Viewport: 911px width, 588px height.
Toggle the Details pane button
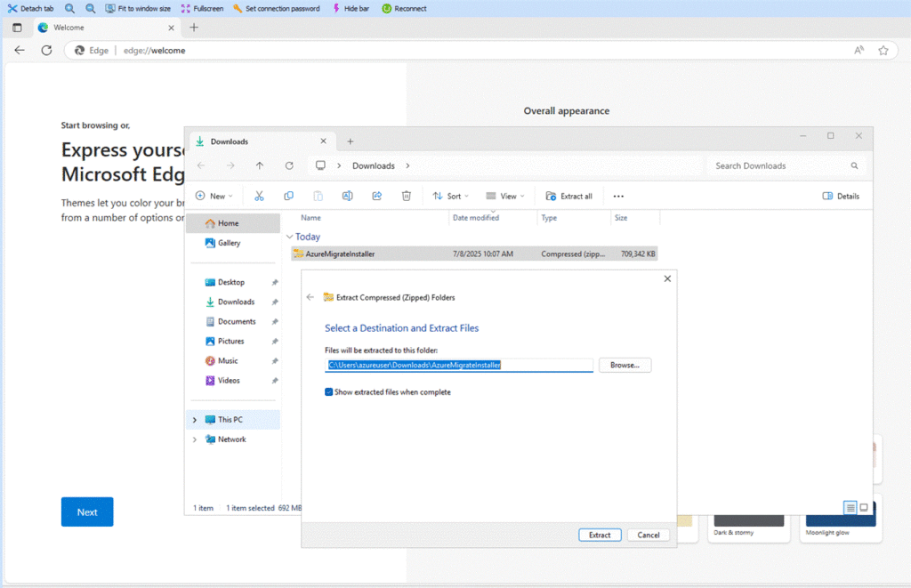(x=841, y=196)
